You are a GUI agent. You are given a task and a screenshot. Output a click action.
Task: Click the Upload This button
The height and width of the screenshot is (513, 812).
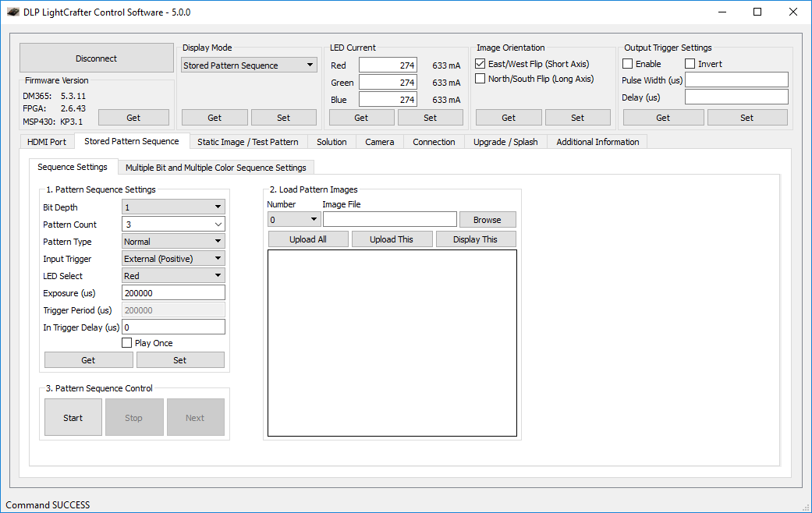click(x=392, y=239)
